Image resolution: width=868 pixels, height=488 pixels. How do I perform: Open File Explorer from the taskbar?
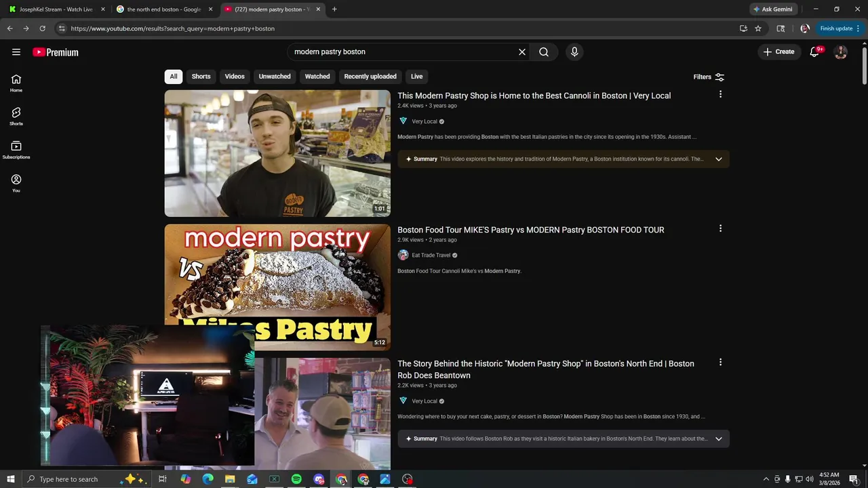coord(230,479)
